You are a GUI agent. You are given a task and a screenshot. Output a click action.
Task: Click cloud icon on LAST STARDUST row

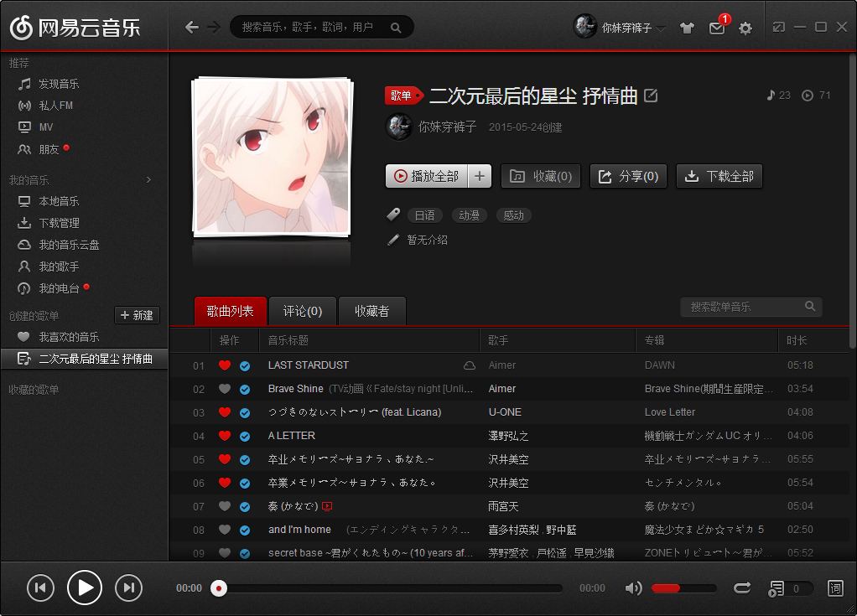click(469, 365)
